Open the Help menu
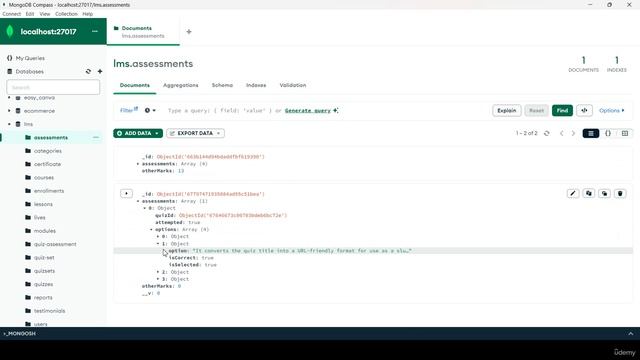Screen dimensions: 640x360 [x=87, y=14]
